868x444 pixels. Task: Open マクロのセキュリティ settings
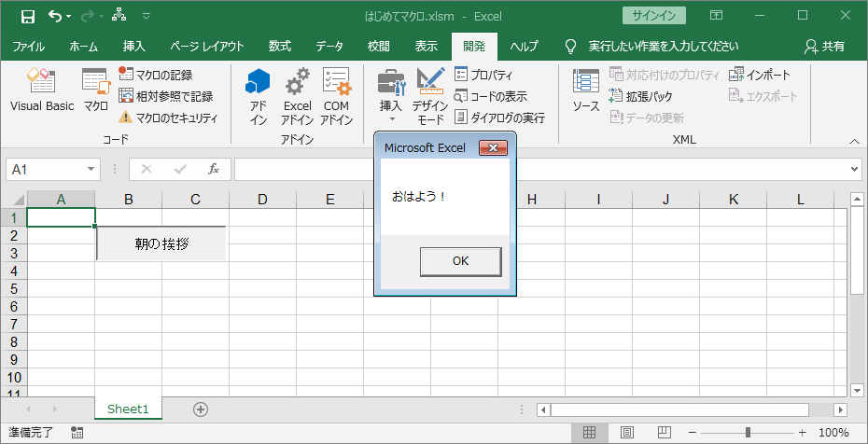168,118
